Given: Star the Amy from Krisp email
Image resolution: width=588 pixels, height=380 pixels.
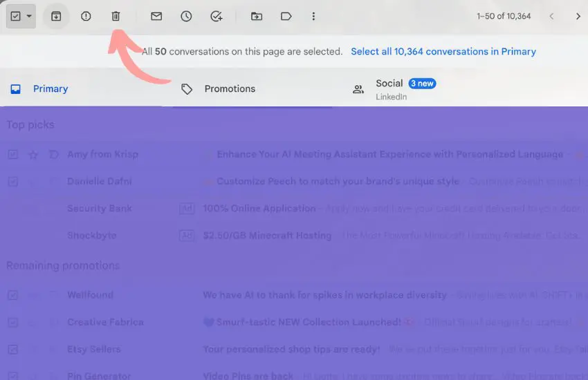Looking at the screenshot, I should point(33,154).
